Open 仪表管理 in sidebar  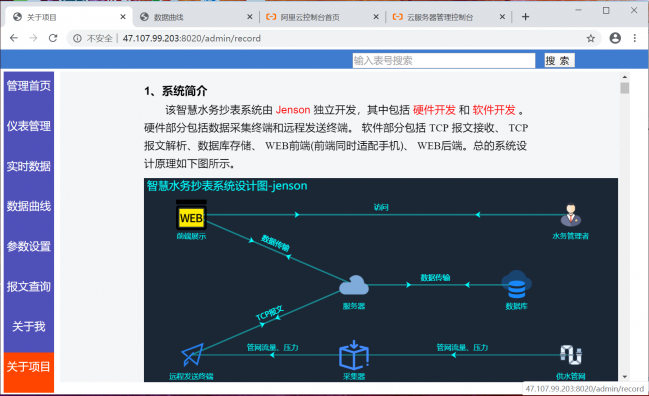pyautogui.click(x=29, y=126)
